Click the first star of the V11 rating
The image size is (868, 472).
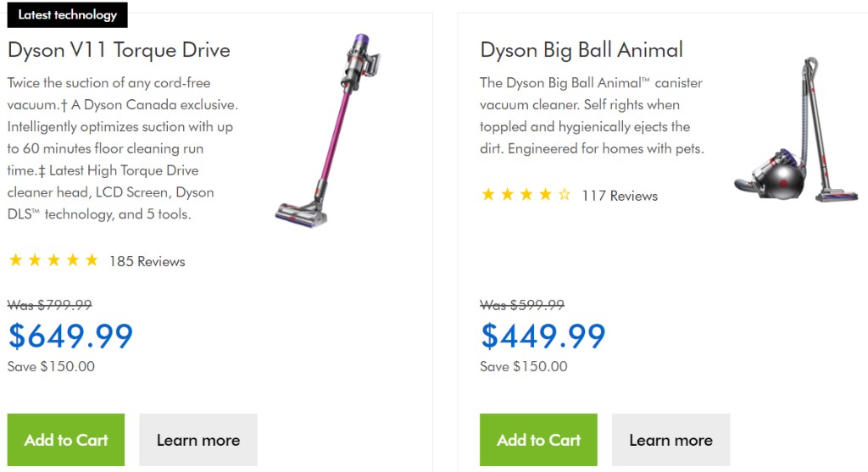15,261
